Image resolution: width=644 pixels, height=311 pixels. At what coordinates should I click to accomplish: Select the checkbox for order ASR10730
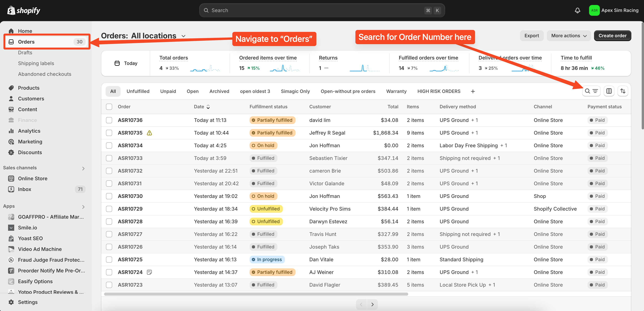[x=109, y=196]
